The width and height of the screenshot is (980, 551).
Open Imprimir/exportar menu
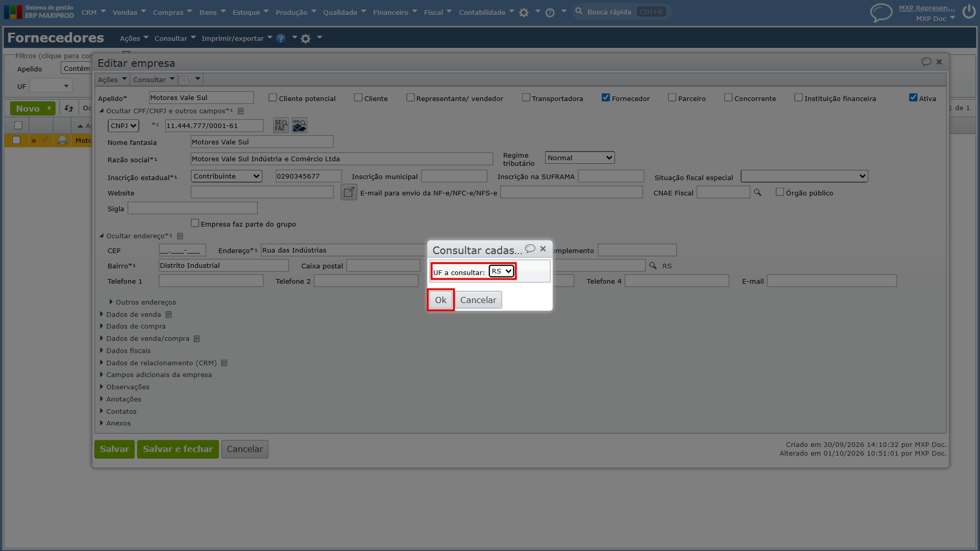(x=237, y=38)
